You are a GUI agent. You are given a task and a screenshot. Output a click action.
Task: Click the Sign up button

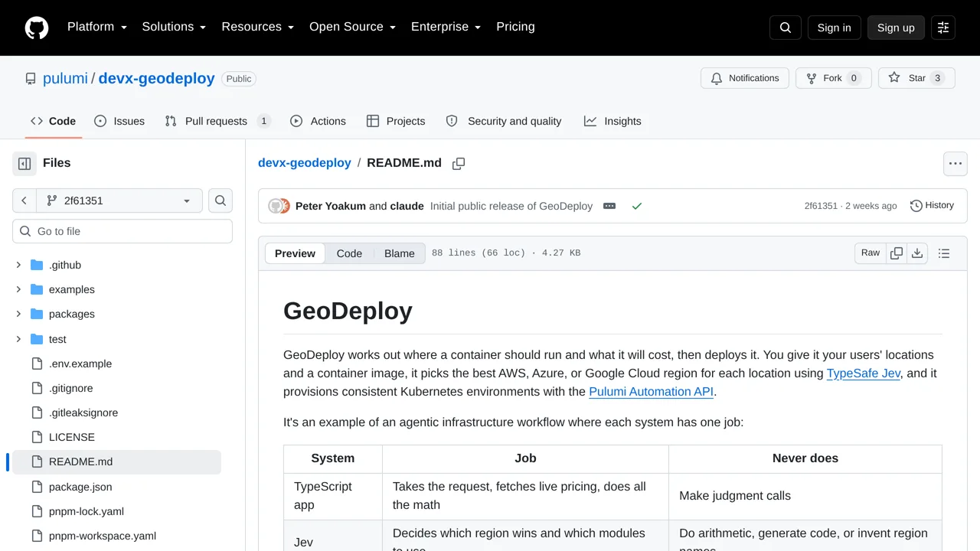click(896, 28)
